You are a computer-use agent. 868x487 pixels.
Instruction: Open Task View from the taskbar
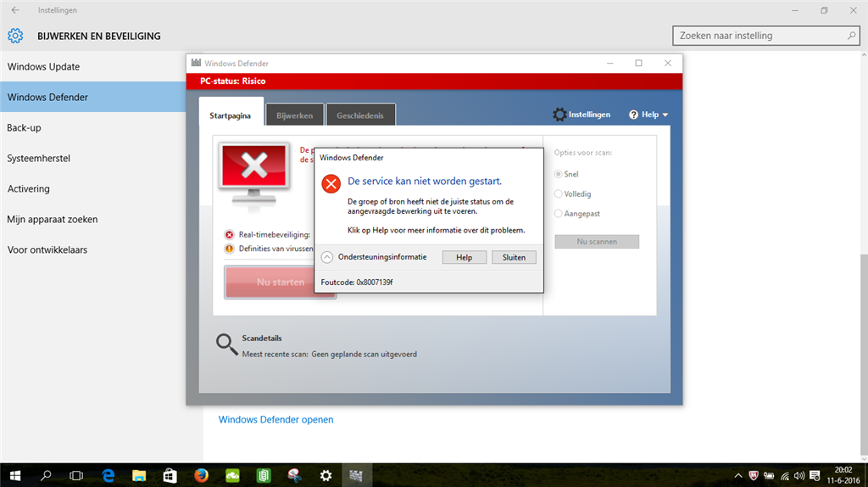(x=76, y=475)
